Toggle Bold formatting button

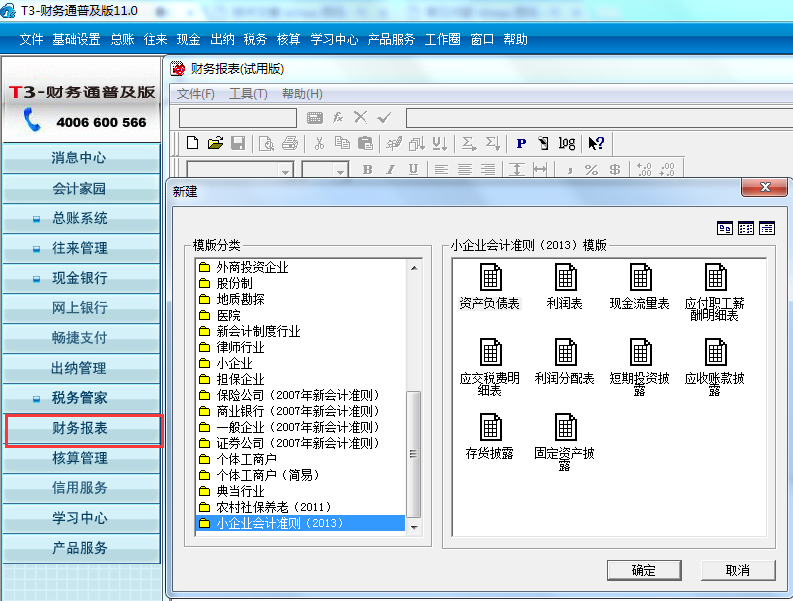coord(368,169)
